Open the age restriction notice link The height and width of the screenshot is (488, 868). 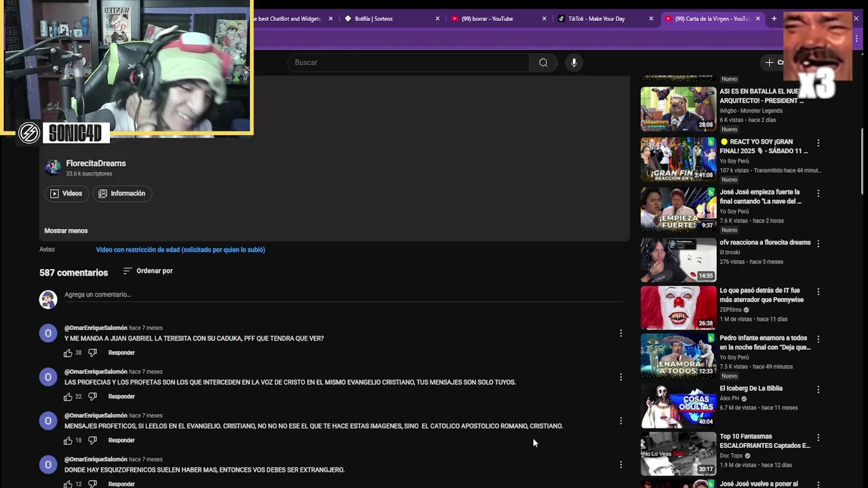click(180, 249)
